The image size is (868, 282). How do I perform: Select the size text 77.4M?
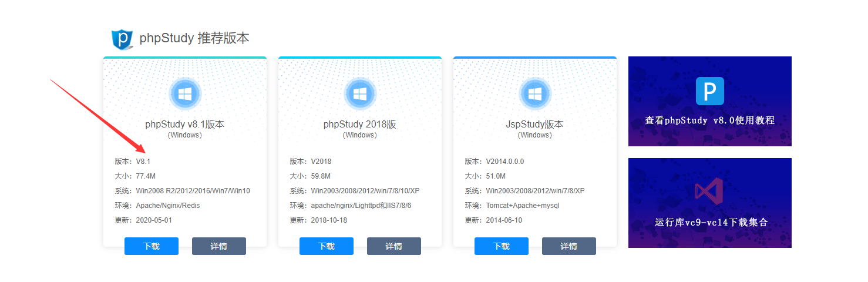pos(146,176)
